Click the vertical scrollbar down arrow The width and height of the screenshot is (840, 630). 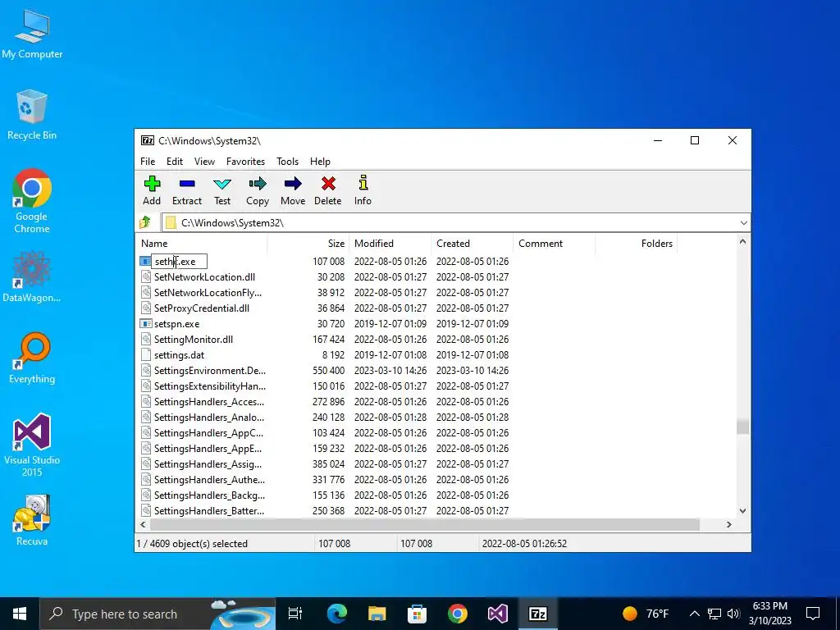click(x=742, y=510)
